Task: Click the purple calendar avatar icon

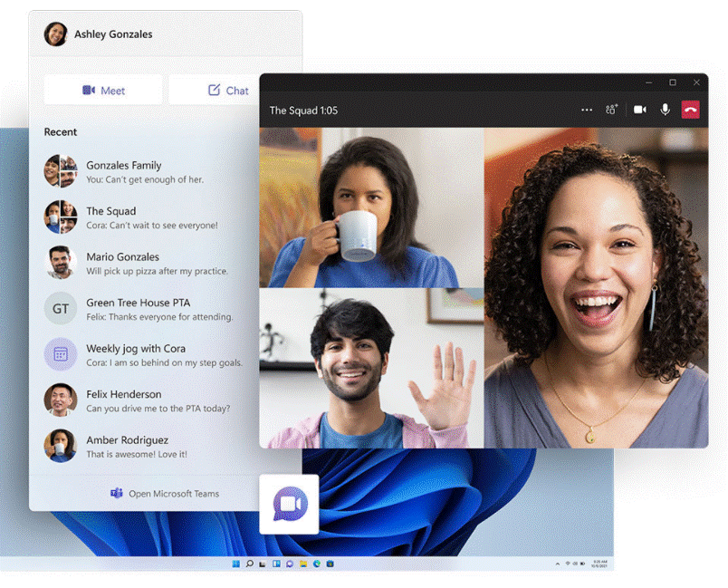Action: (x=61, y=354)
